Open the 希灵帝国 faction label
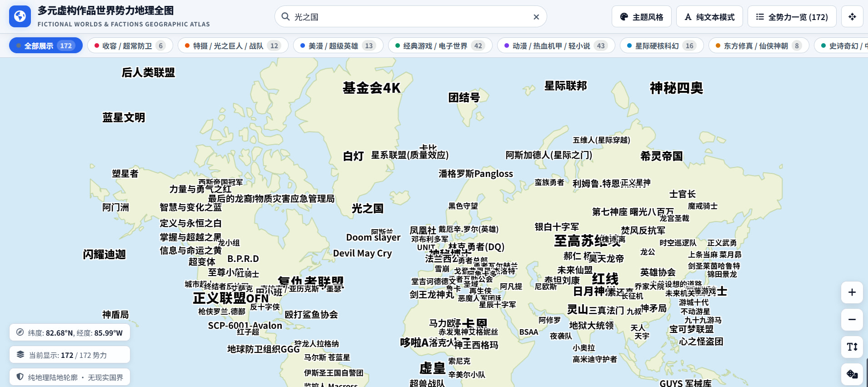This screenshot has height=387, width=868. click(661, 156)
